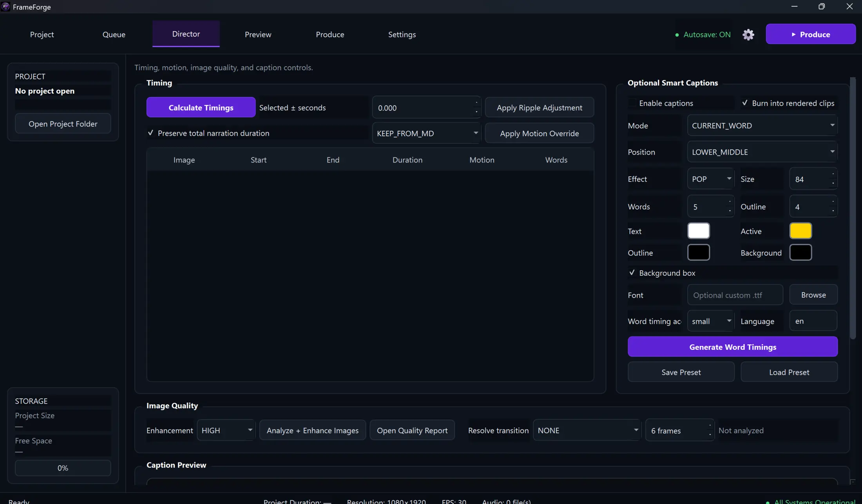Open the caption Mode dropdown
Image resolution: width=862 pixels, height=504 pixels.
point(762,126)
